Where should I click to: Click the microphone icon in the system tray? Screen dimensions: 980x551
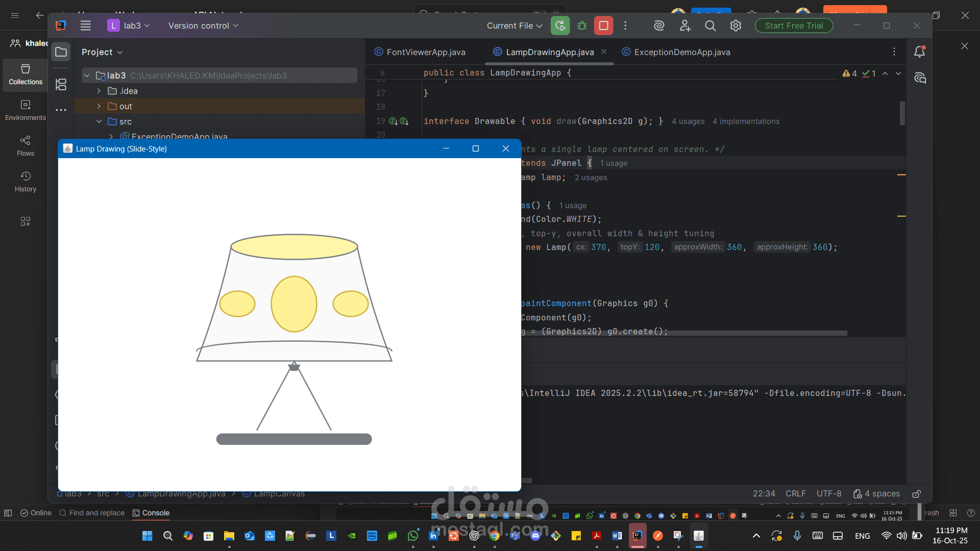(x=797, y=536)
